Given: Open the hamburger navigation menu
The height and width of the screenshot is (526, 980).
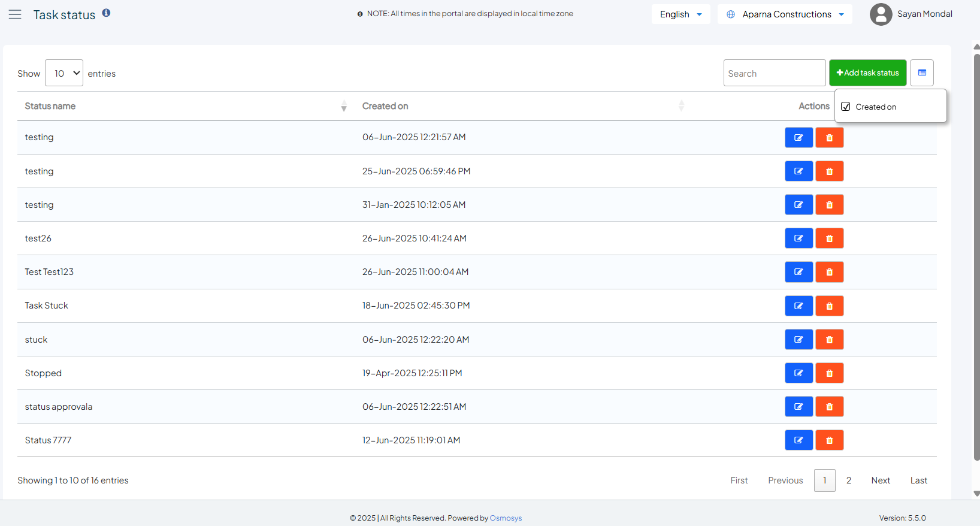Looking at the screenshot, I should pos(15,14).
